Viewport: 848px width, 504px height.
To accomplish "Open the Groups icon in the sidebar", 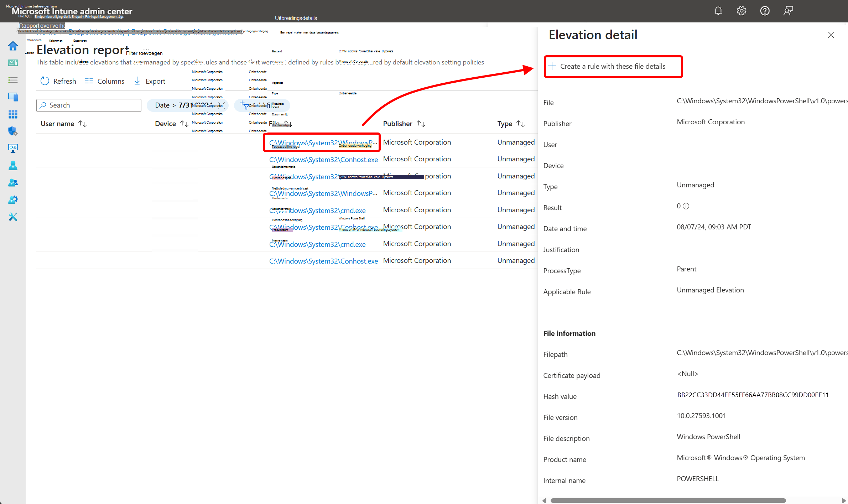I will (x=13, y=182).
